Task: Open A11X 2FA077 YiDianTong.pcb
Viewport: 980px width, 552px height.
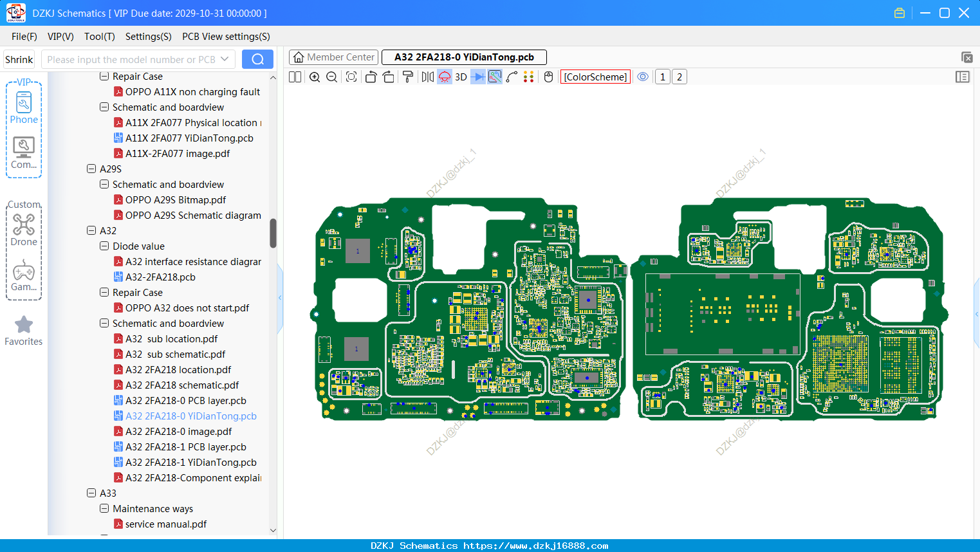Action: click(189, 138)
